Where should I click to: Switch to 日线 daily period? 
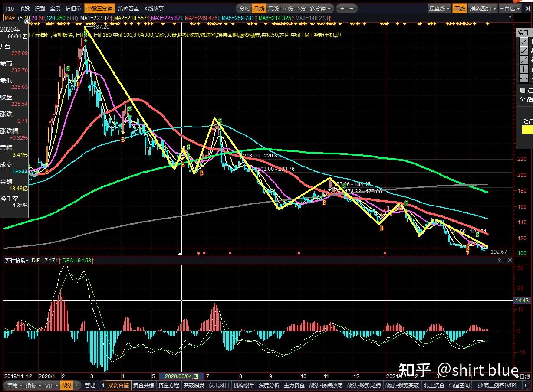259,8
